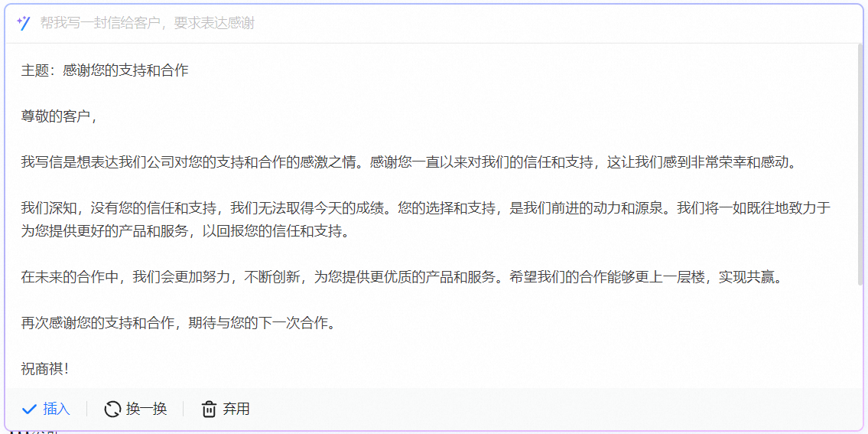Click the AI sparkle wand icon

24,23
